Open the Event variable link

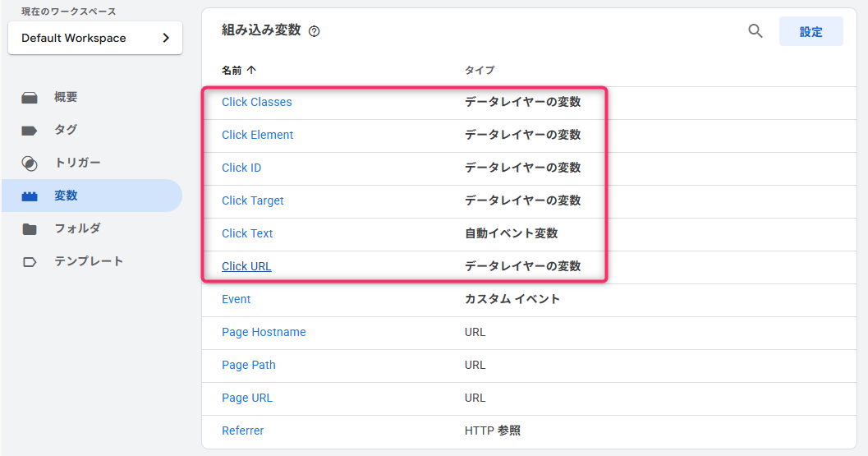tap(236, 299)
